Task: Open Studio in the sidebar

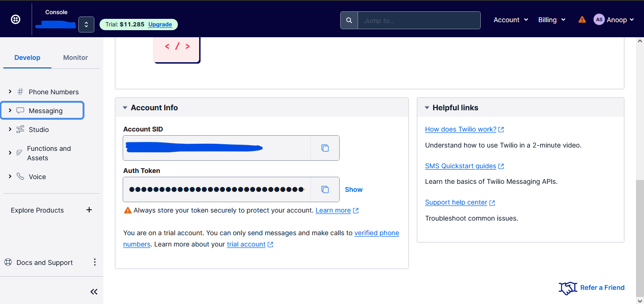Action: 39,130
